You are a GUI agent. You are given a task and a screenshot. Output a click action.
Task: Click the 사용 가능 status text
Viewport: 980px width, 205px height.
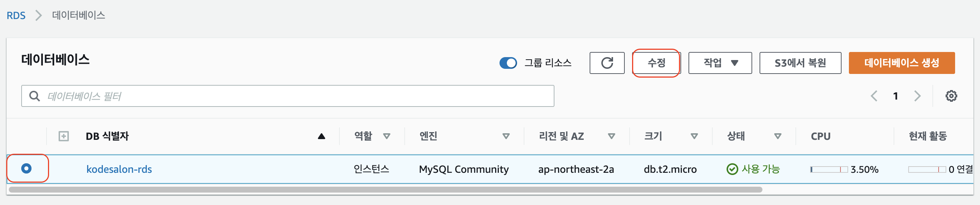point(761,169)
